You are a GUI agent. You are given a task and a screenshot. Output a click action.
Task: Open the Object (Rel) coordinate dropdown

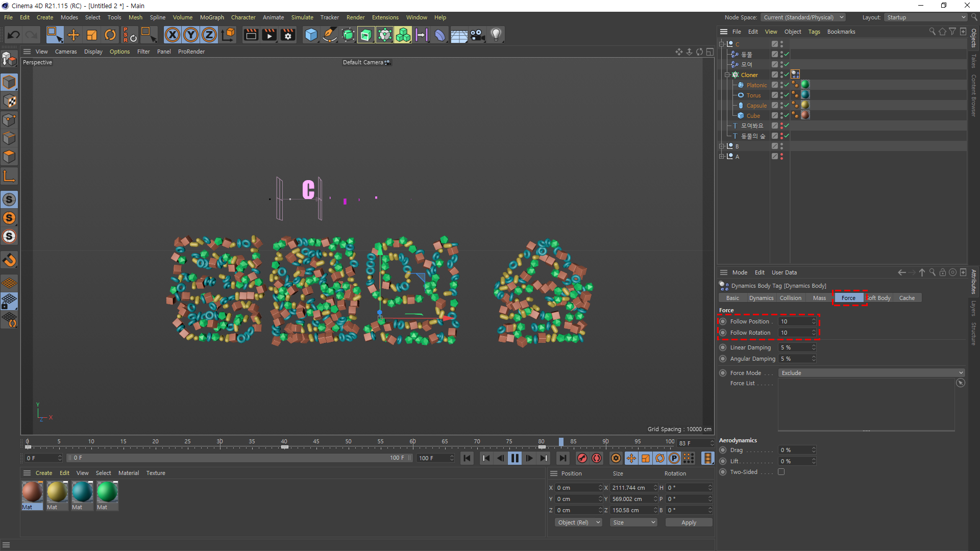coord(578,522)
